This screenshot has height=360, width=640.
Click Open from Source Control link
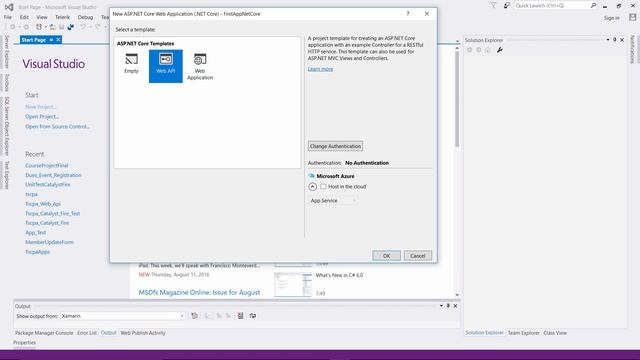point(58,127)
